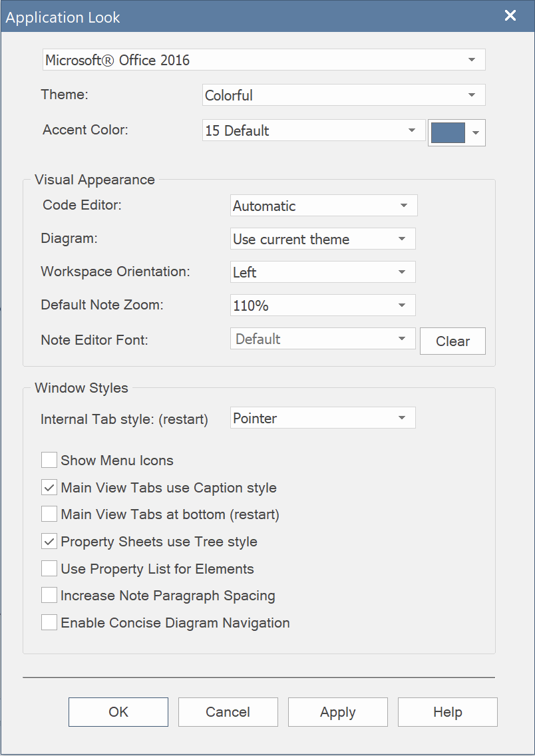Viewport: 535px width, 756px height.
Task: Enable the Show Menu Icons checkbox
Action: (x=49, y=461)
